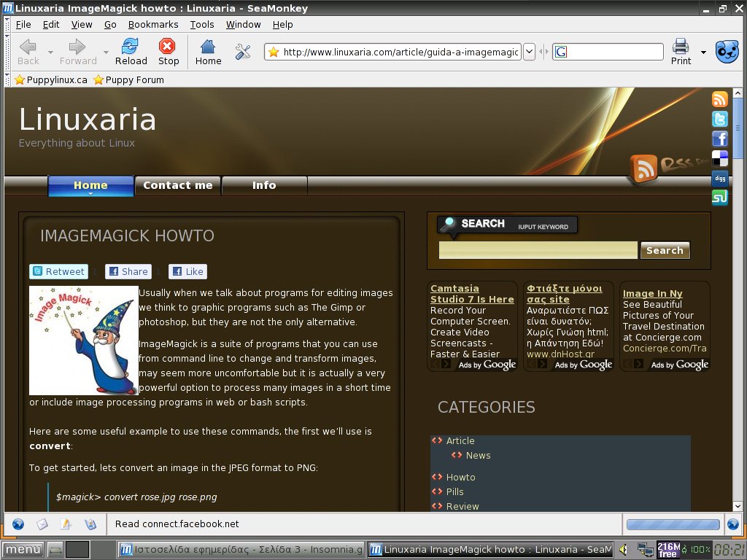Open the tools wrench icon in toolbar
Image resolution: width=747 pixels, height=560 pixels.
click(243, 52)
